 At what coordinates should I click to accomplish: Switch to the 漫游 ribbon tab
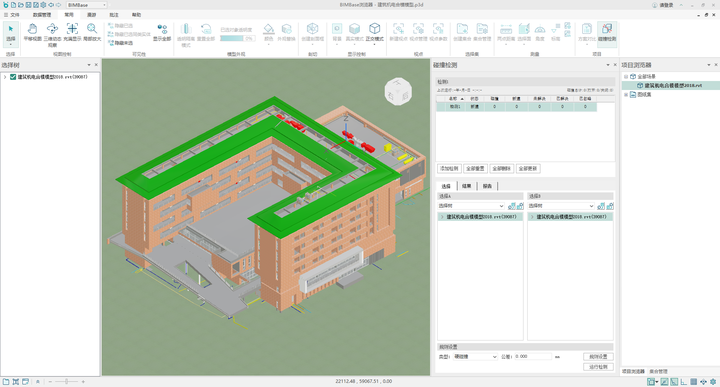[x=91, y=15]
